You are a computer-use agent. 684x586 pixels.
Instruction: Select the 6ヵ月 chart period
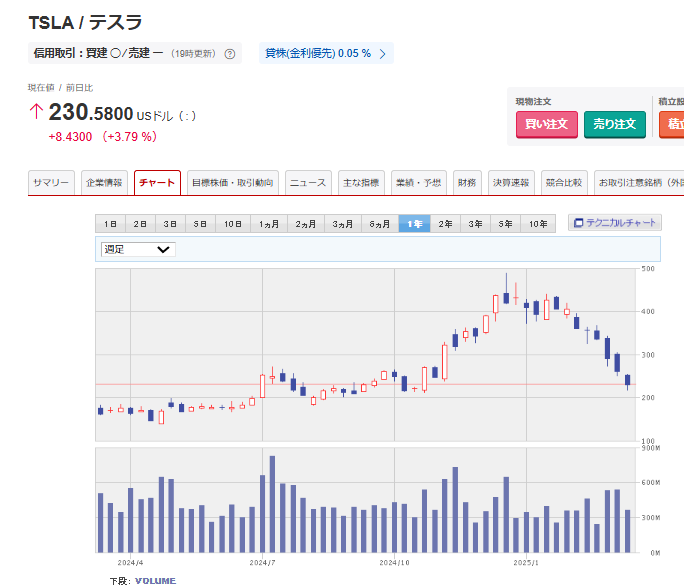380,224
